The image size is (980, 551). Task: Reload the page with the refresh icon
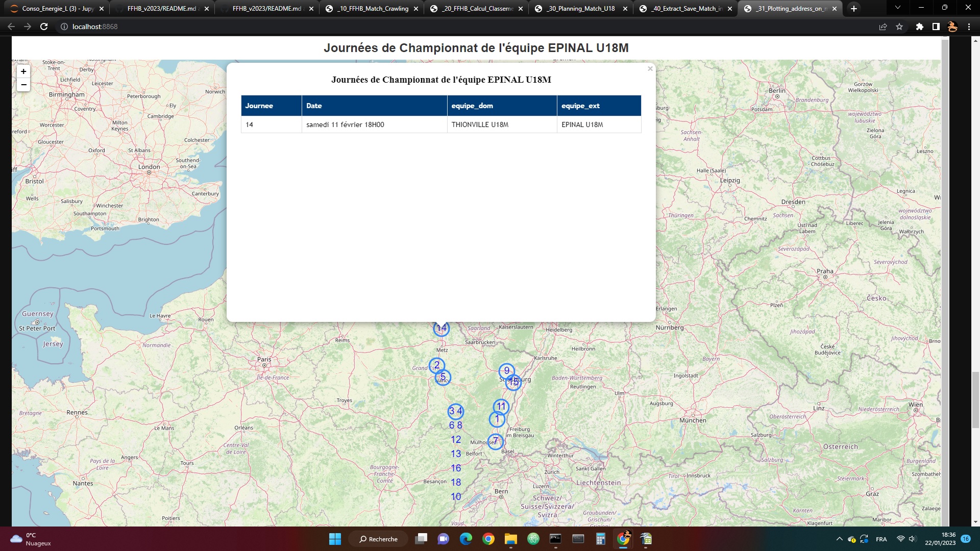(x=43, y=27)
